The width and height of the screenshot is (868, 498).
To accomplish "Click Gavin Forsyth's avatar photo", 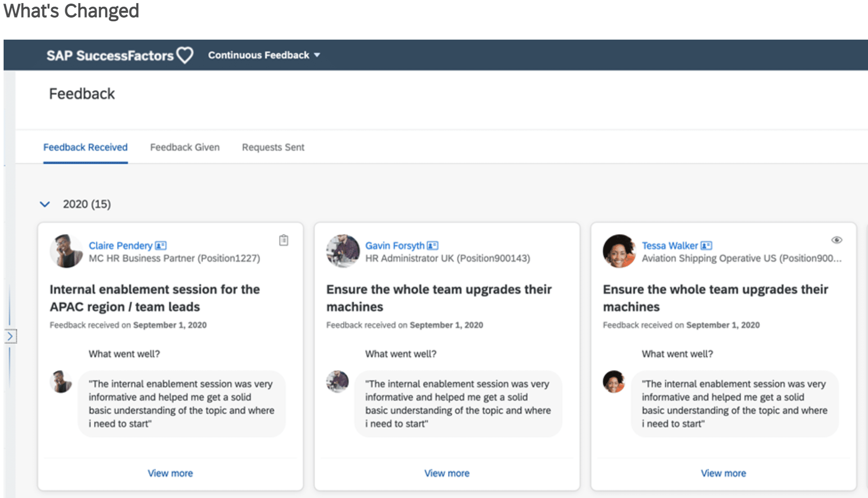I will tap(343, 251).
